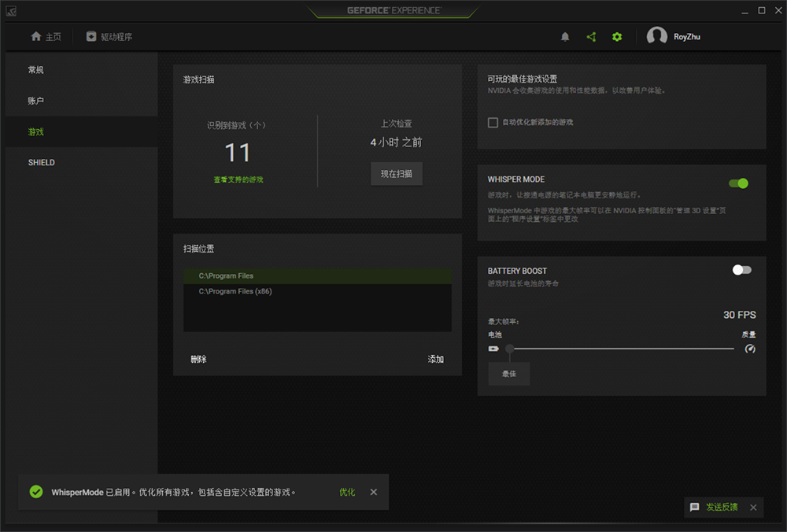Click the max frame rate slider handle
Screen dimensions: 787x532
510,349
